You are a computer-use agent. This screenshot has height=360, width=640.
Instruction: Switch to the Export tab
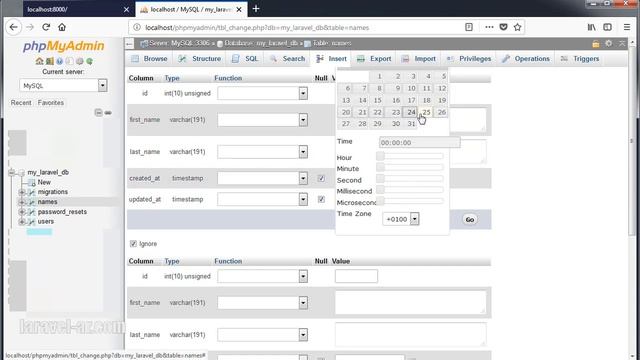[374, 59]
